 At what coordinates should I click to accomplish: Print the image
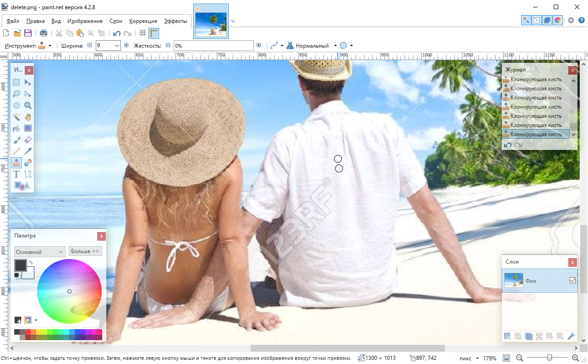pos(44,33)
